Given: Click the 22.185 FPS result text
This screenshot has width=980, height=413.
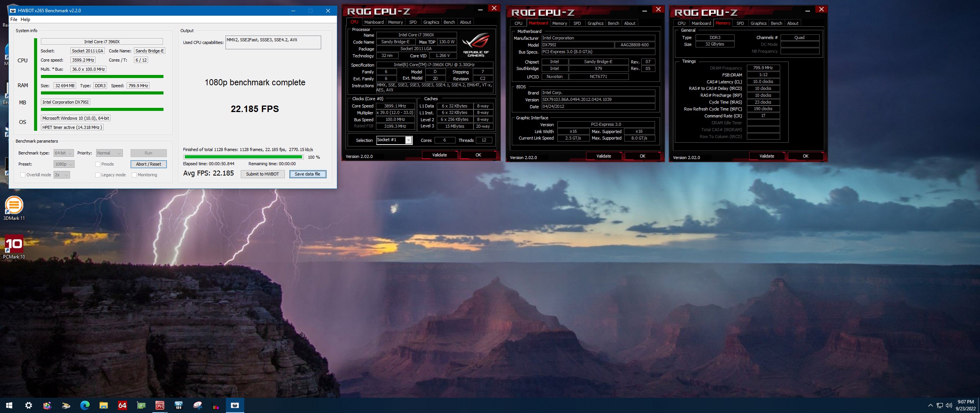Looking at the screenshot, I should (255, 109).
